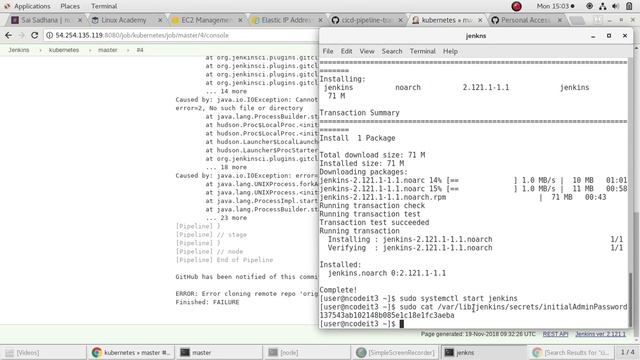Maximize the jenkns terminal window

(609, 36)
